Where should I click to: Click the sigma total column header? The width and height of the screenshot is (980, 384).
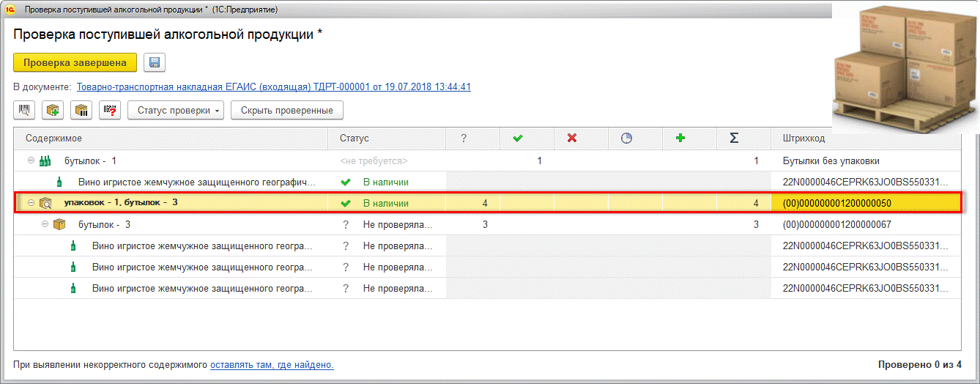[734, 138]
